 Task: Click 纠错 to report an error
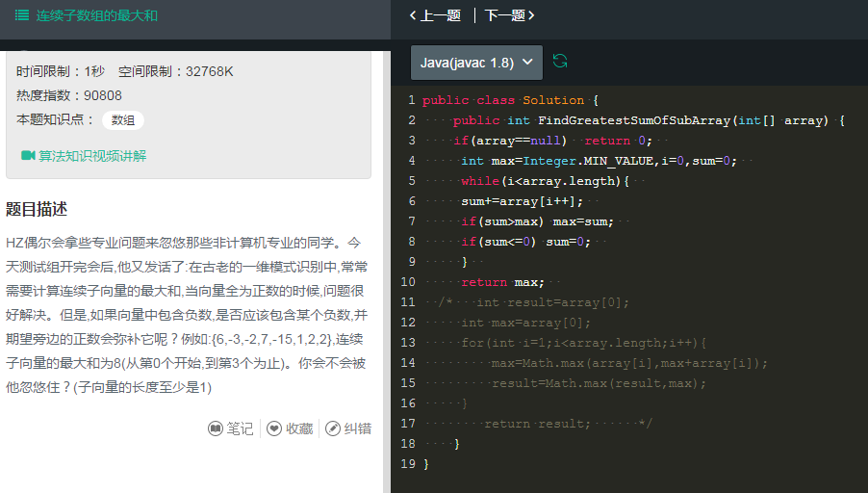(348, 428)
